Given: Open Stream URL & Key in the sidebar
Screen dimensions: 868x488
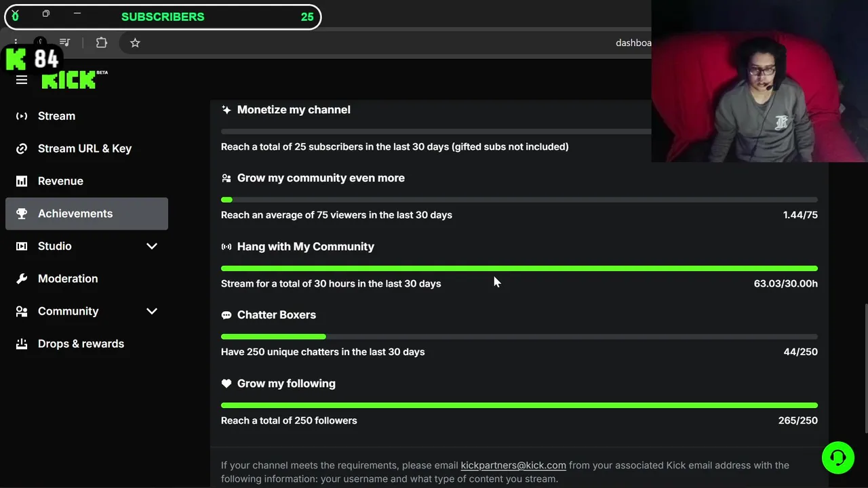Looking at the screenshot, I should [84, 148].
